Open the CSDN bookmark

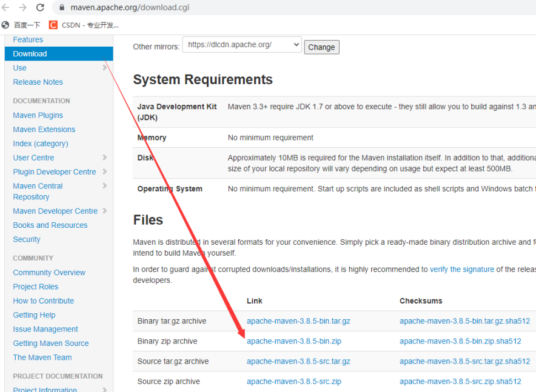tap(84, 25)
